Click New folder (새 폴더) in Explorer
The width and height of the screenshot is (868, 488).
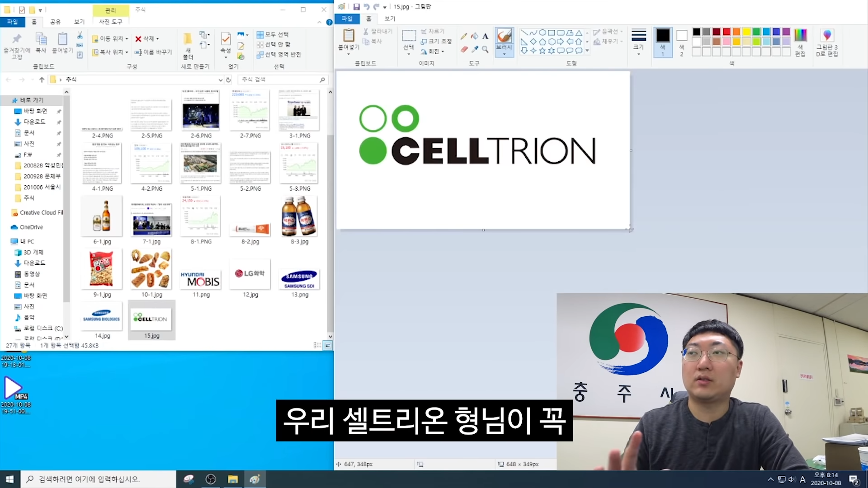click(188, 45)
